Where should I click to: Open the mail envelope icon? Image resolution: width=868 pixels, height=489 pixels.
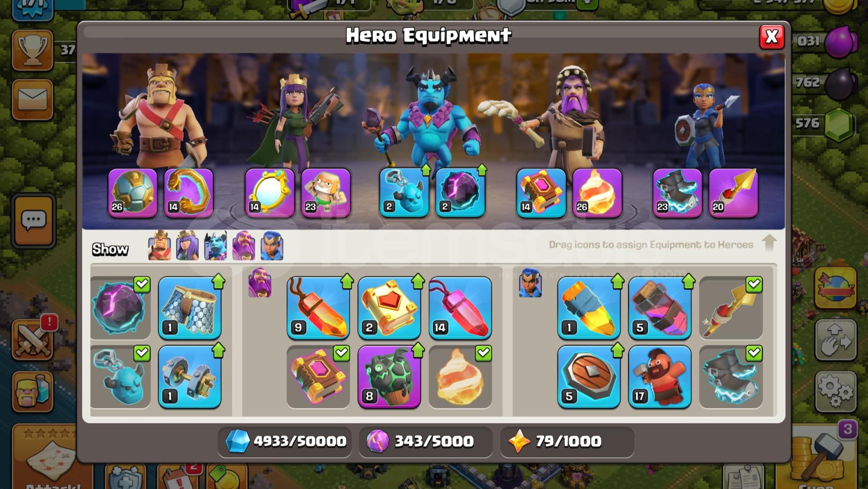(x=33, y=99)
